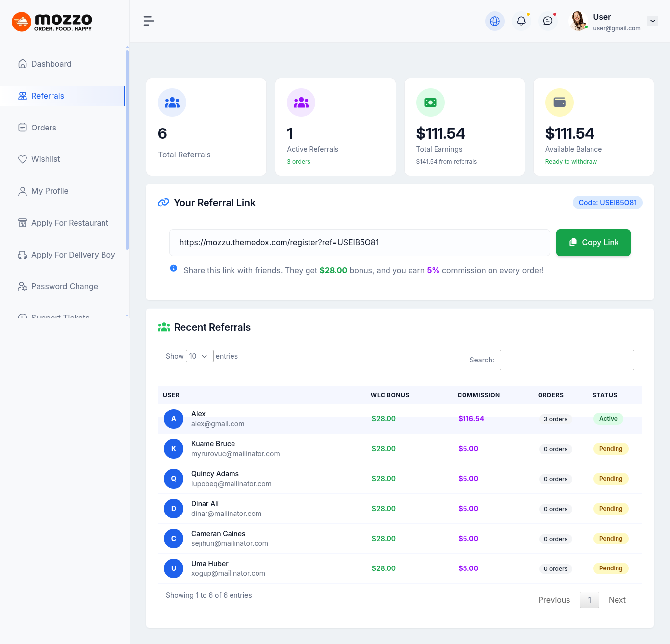670x644 pixels.
Task: Click the Next pagination link
Action: [617, 600]
